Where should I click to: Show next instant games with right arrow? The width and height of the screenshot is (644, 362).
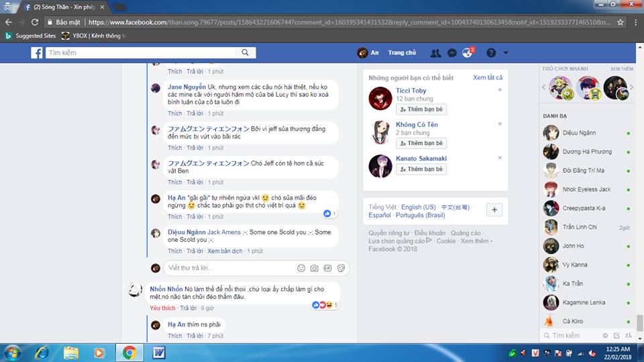pyautogui.click(x=631, y=88)
